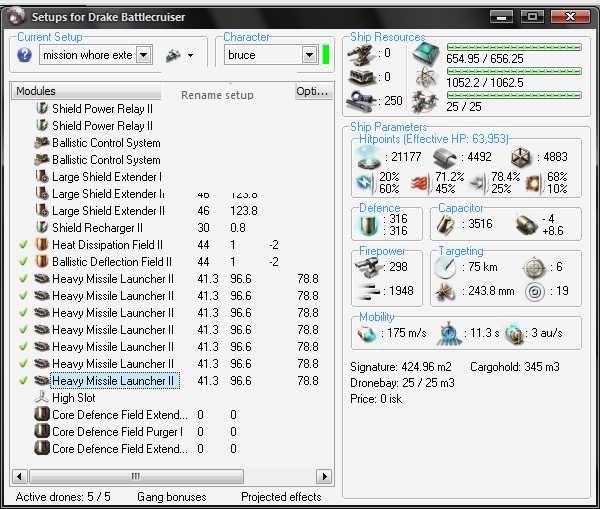The height and width of the screenshot is (509, 600).
Task: Click the armor hitpoints icon
Action: coord(445,157)
